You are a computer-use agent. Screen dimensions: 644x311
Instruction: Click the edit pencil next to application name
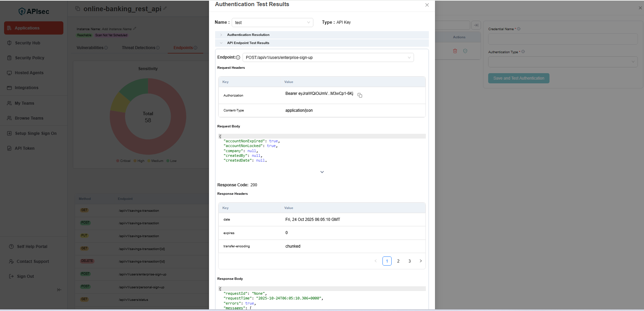click(x=165, y=8)
